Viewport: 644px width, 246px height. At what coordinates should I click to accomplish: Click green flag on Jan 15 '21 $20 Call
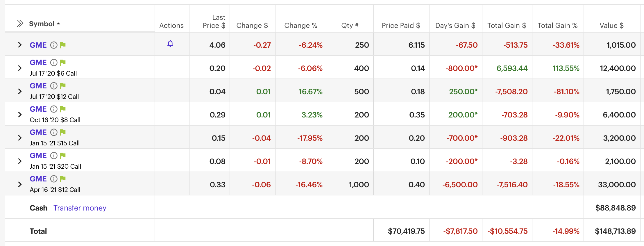62,156
